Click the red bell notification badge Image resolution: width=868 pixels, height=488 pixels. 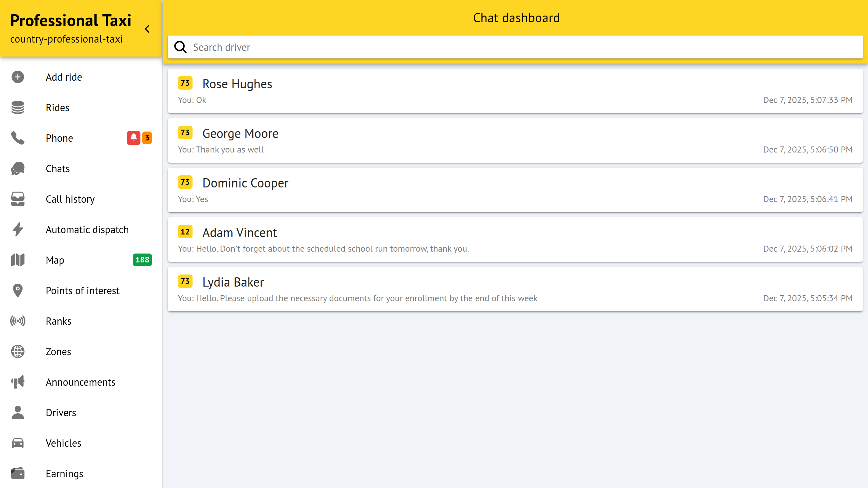coord(133,138)
